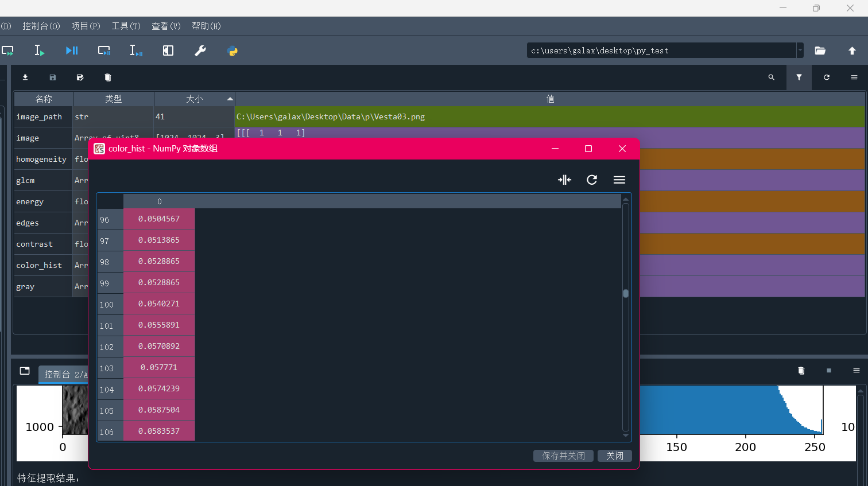The width and height of the screenshot is (868, 486).
Task: Click cell value 0.057771
Action: [x=159, y=368]
